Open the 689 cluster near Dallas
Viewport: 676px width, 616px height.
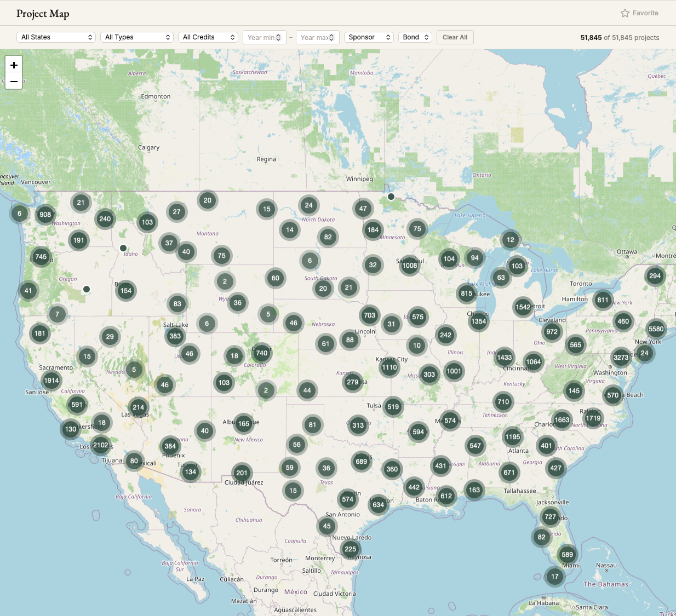(x=362, y=462)
